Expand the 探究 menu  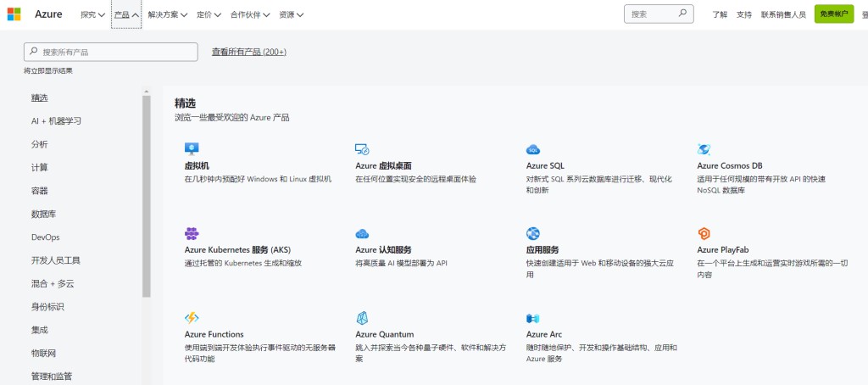point(92,14)
